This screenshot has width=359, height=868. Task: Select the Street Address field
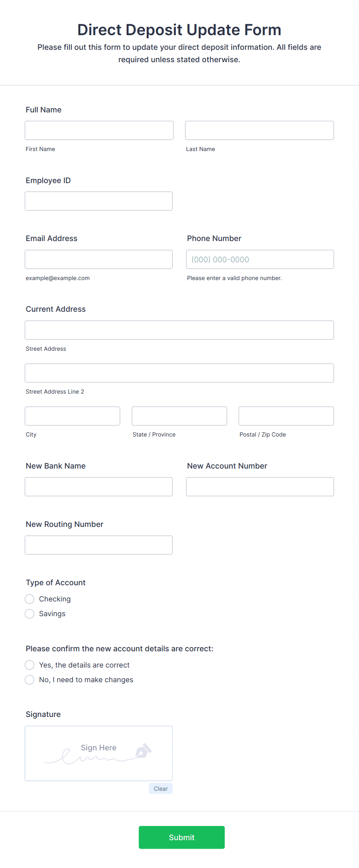179,330
